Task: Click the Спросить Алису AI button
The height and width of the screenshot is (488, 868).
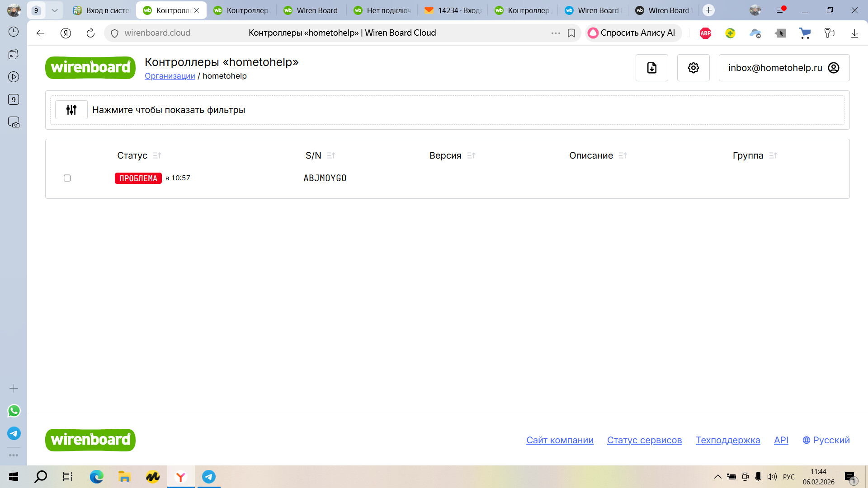Action: [x=632, y=33]
